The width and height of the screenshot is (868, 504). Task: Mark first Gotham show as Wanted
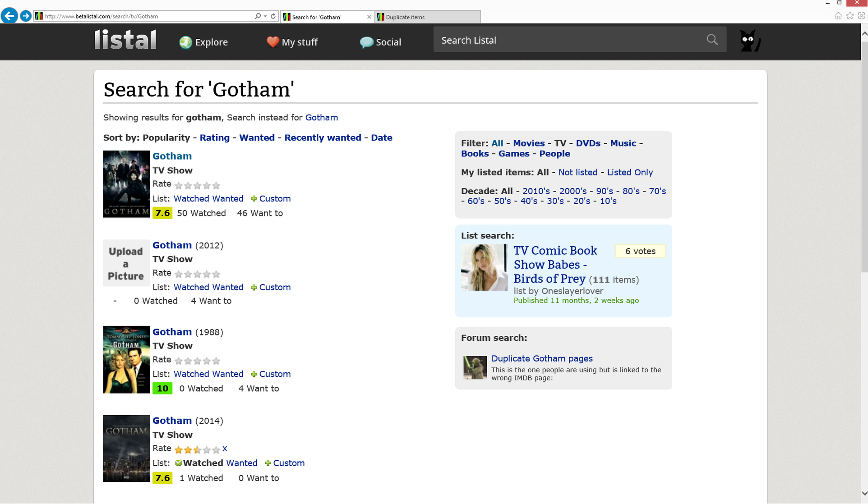click(228, 199)
